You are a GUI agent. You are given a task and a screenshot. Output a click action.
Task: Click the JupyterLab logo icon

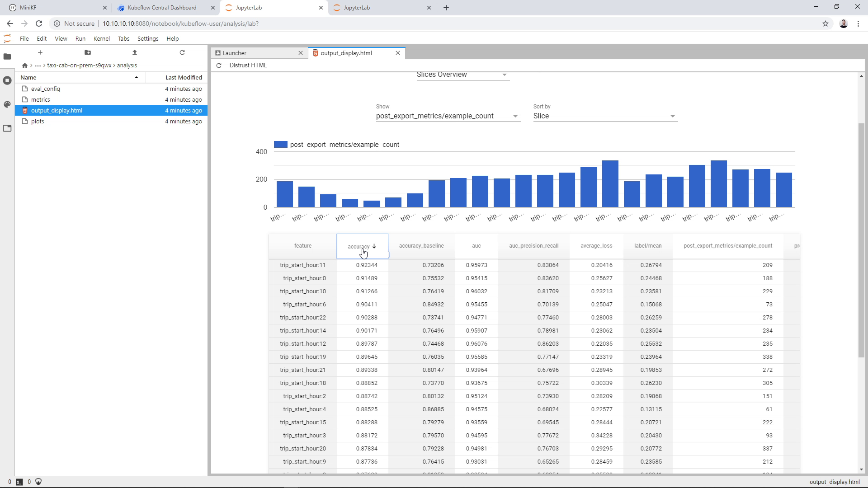pos(7,38)
